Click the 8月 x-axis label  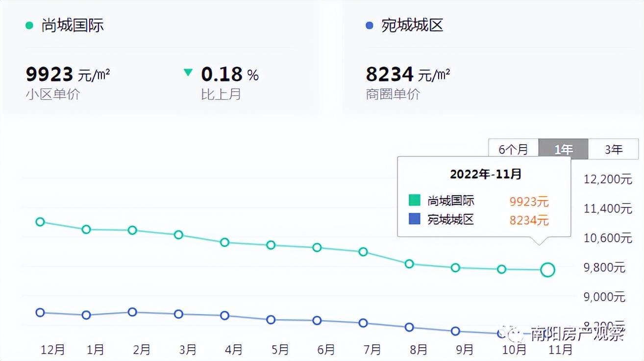419,349
